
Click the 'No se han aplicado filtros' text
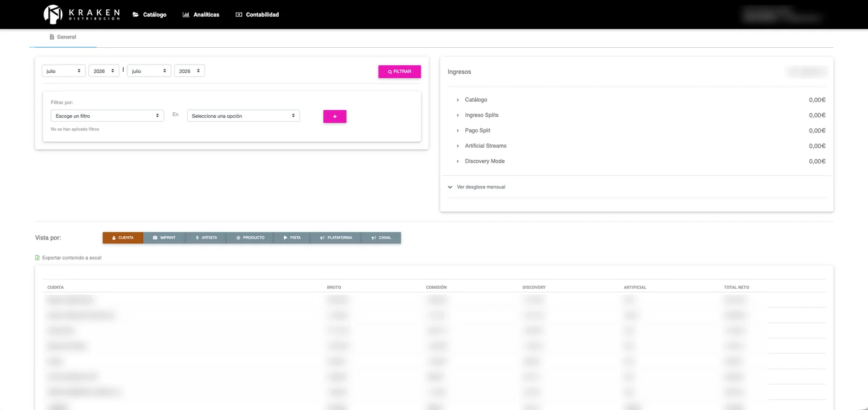(75, 129)
